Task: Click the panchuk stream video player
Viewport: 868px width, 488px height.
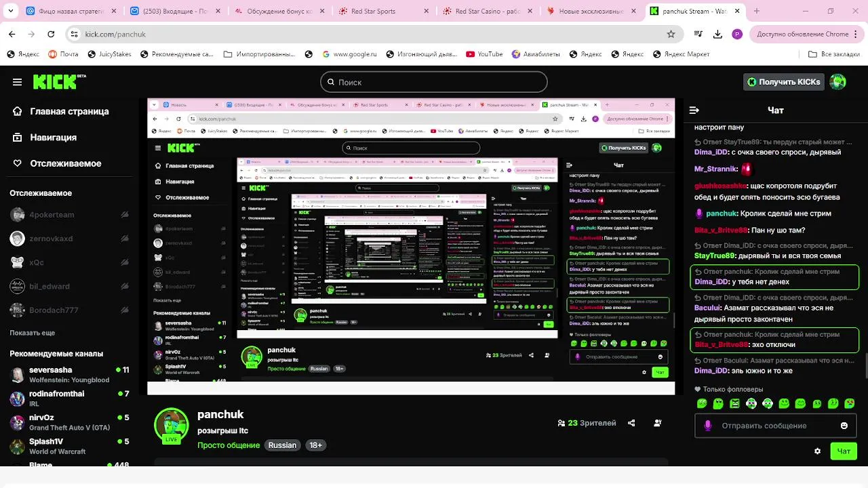Action: 411,246
